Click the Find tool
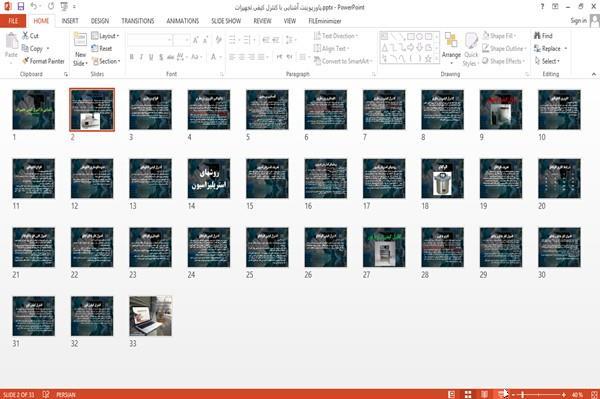The image size is (600, 399). [543, 36]
